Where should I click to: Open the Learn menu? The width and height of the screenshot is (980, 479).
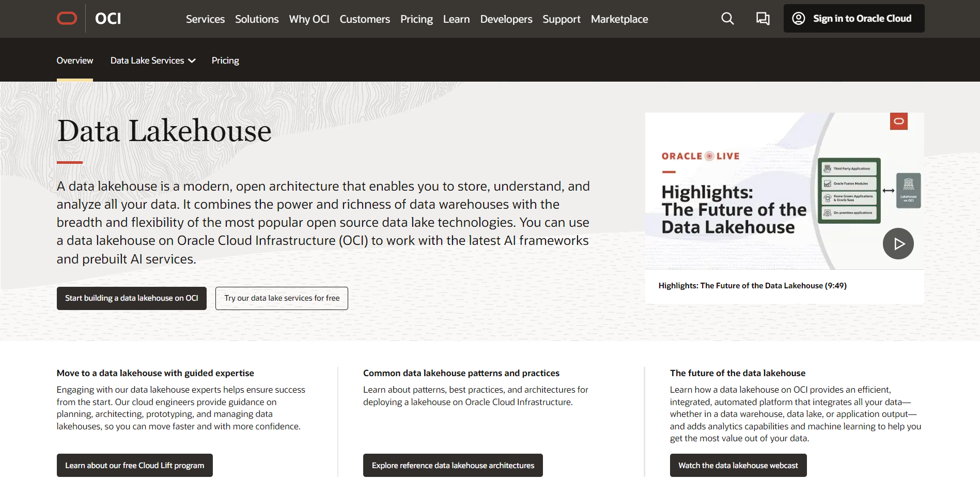(457, 19)
